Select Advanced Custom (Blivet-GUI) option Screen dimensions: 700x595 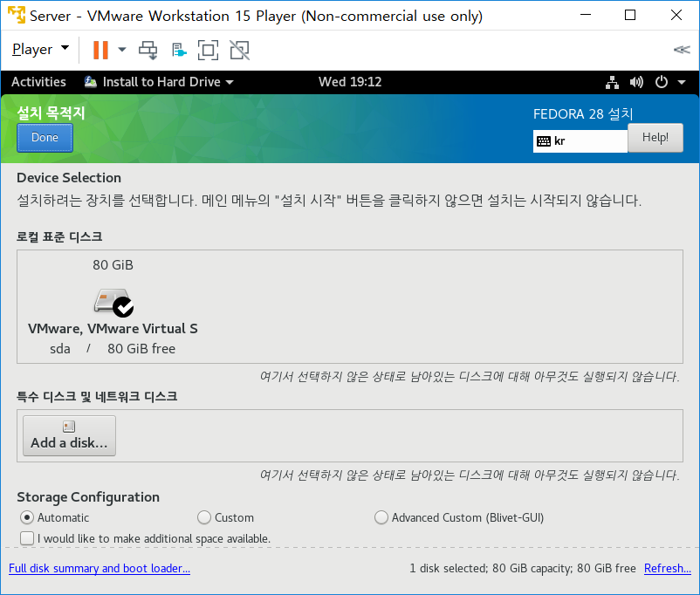click(x=459, y=517)
